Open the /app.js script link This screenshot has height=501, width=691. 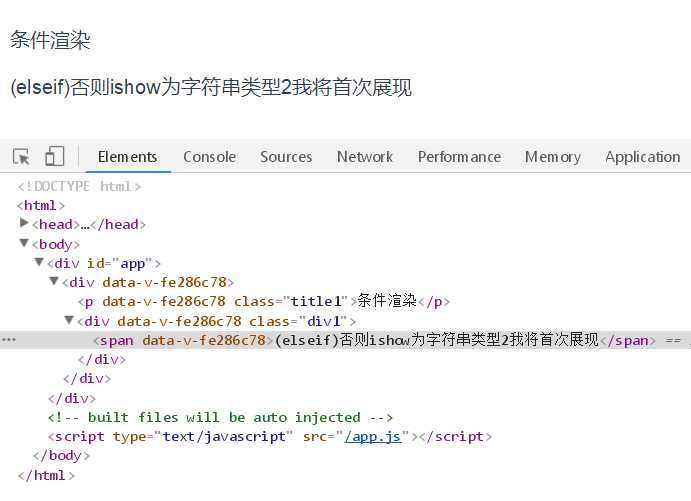373,437
